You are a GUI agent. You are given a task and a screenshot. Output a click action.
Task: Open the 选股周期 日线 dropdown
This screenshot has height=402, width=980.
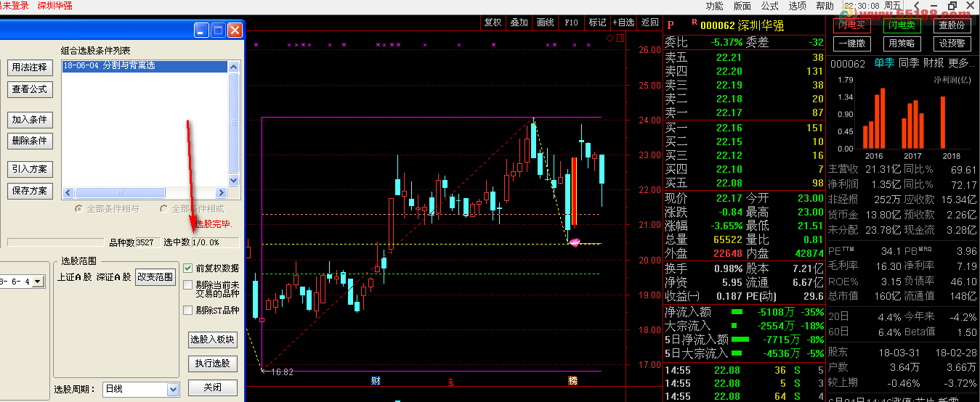173,390
